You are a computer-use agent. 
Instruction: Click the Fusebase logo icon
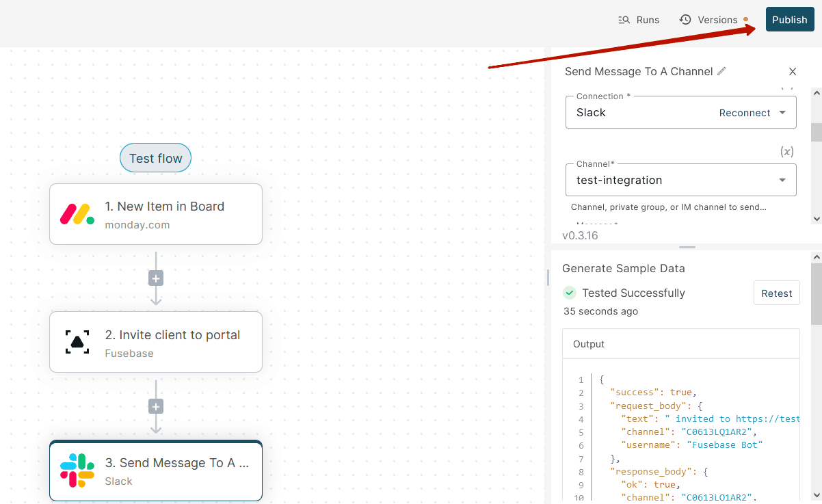(77, 342)
